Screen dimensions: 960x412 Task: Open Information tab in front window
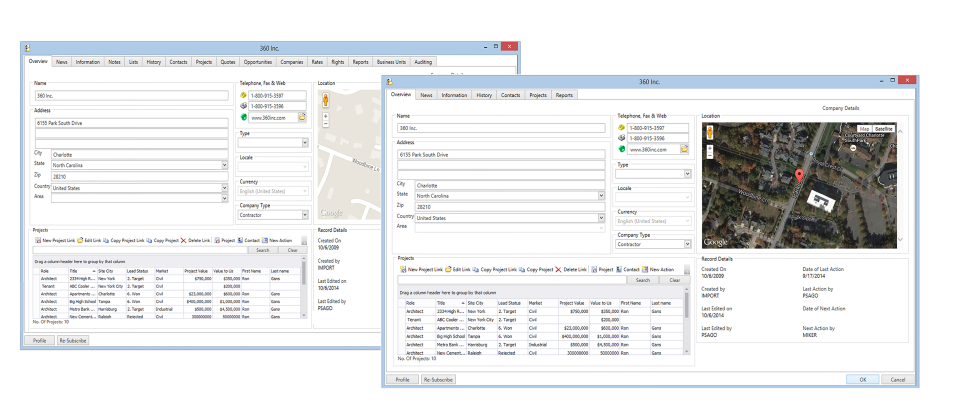pos(454,96)
